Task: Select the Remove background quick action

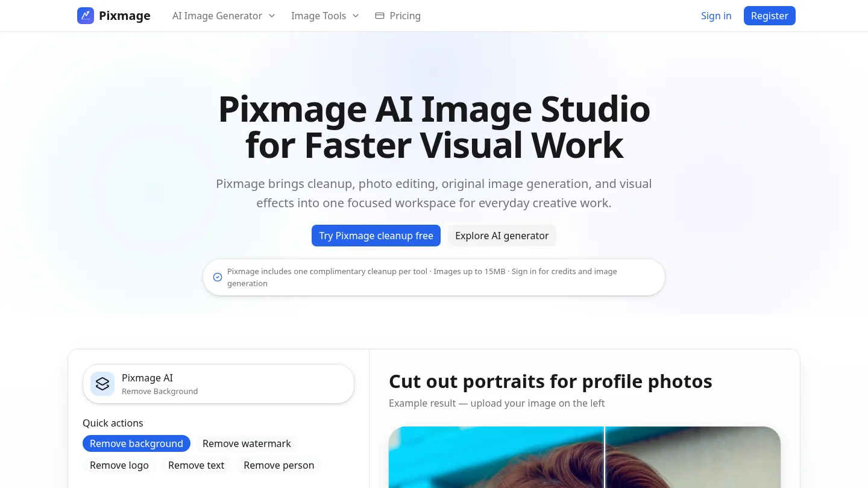Action: point(136,443)
